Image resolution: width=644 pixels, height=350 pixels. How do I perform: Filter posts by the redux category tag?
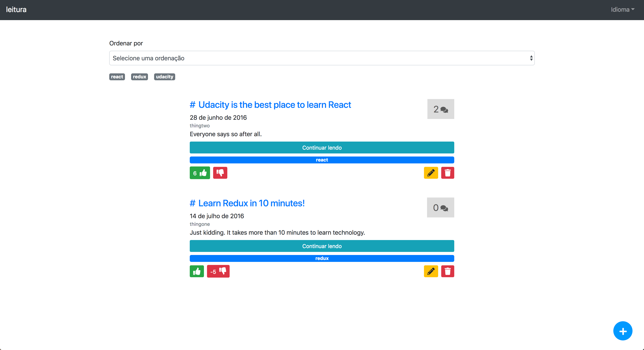tap(139, 77)
